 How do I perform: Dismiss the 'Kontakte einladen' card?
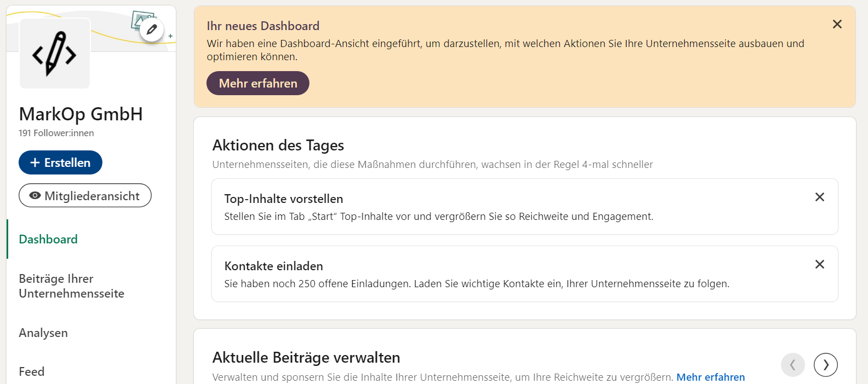point(819,264)
